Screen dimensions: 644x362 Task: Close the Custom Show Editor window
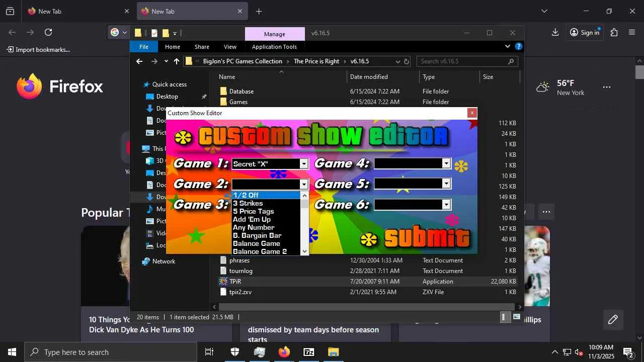click(x=472, y=113)
